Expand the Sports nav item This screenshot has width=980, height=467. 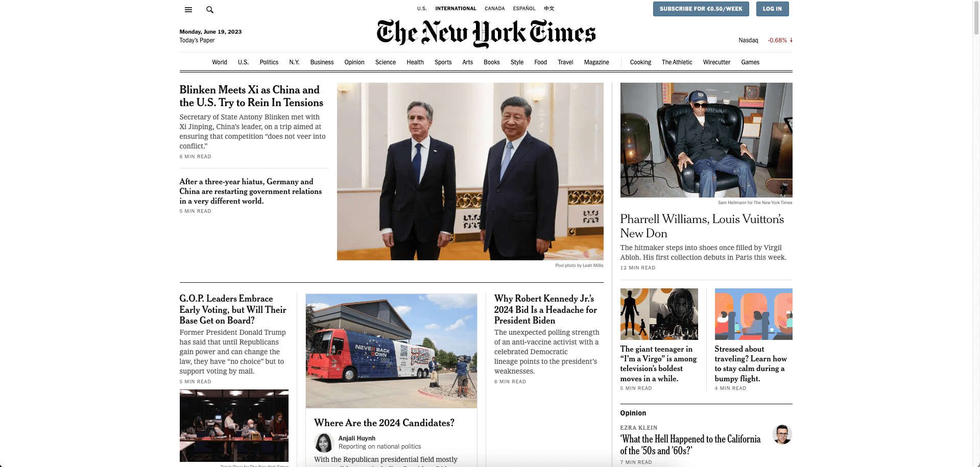coord(443,62)
